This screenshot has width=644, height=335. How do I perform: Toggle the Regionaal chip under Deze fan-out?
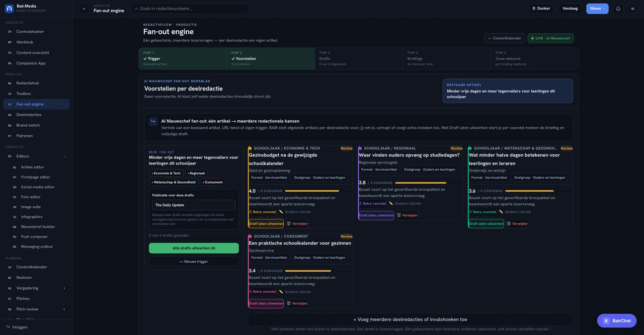196,173
